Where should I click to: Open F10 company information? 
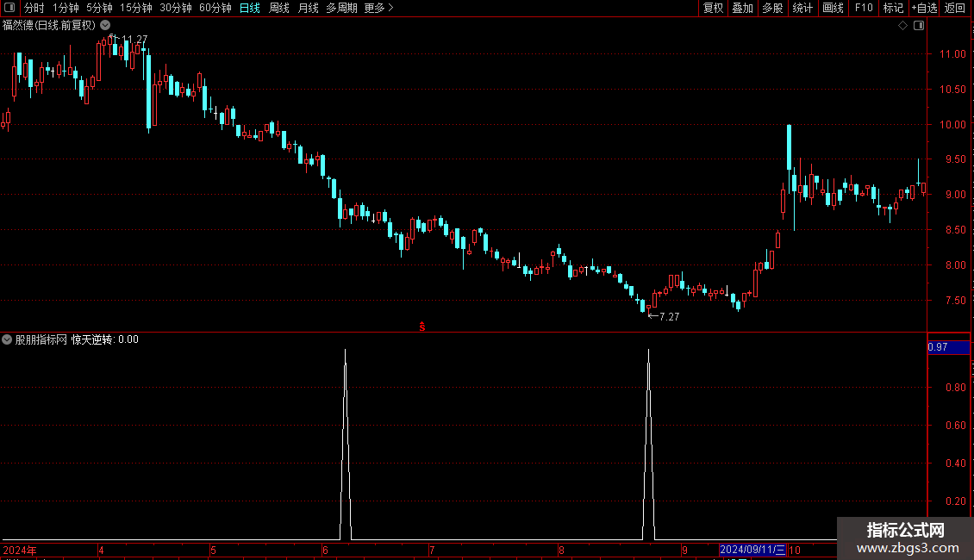pos(864,8)
